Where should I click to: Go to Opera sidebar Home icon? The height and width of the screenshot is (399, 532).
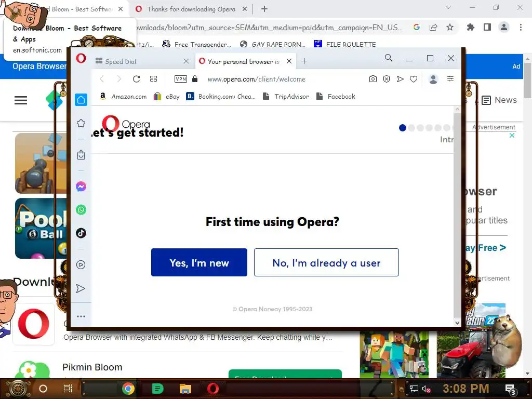81,100
